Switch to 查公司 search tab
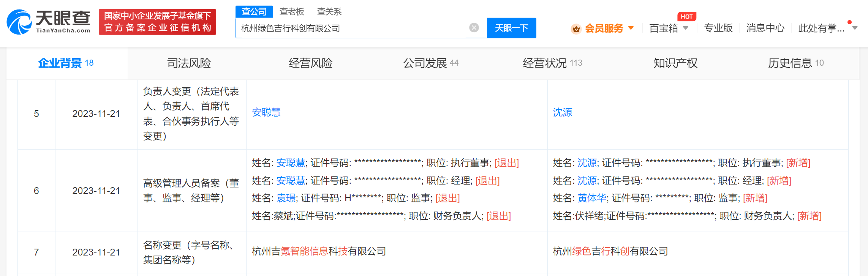 [x=254, y=11]
